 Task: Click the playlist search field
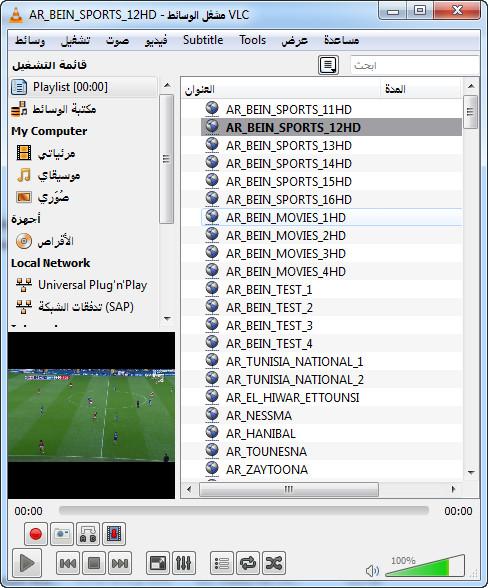(x=414, y=66)
